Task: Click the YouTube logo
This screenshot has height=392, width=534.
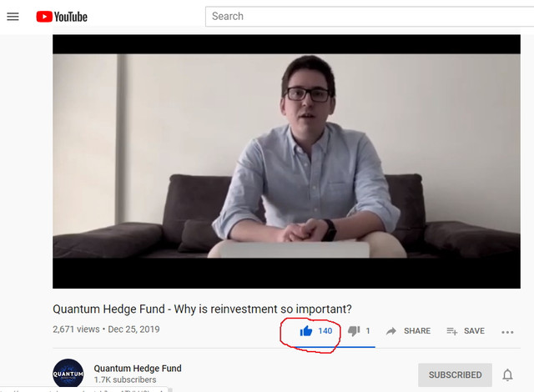Action: coord(62,17)
